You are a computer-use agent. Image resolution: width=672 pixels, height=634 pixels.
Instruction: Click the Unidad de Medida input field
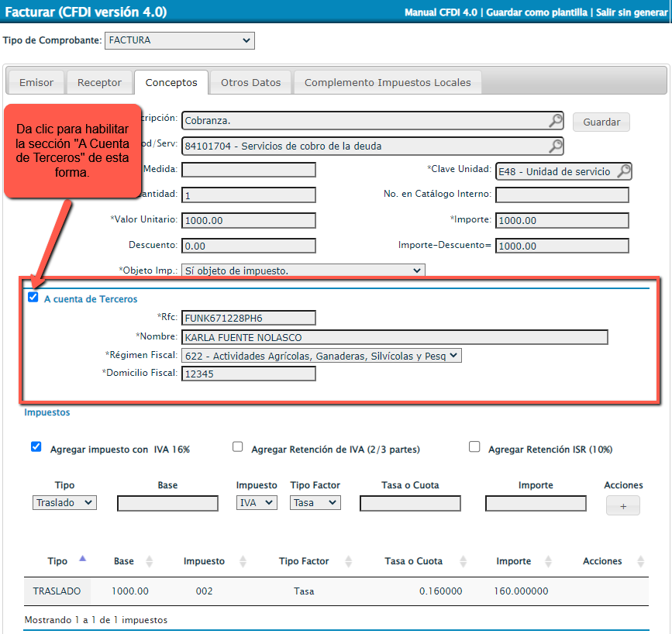tap(249, 170)
